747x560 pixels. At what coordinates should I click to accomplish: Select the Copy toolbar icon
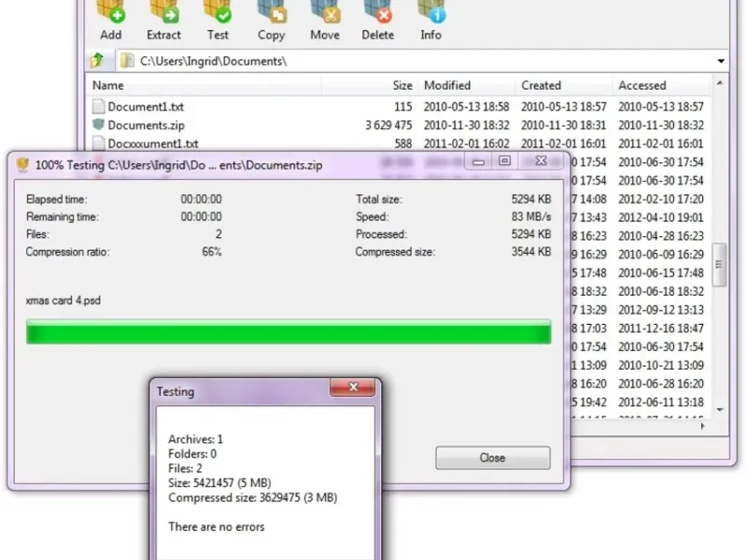(272, 20)
